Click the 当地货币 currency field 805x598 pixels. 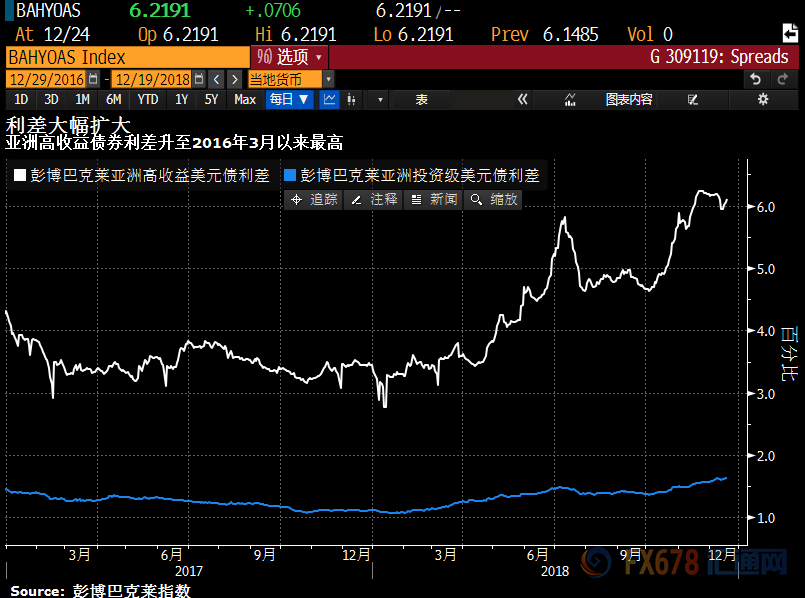pos(285,80)
